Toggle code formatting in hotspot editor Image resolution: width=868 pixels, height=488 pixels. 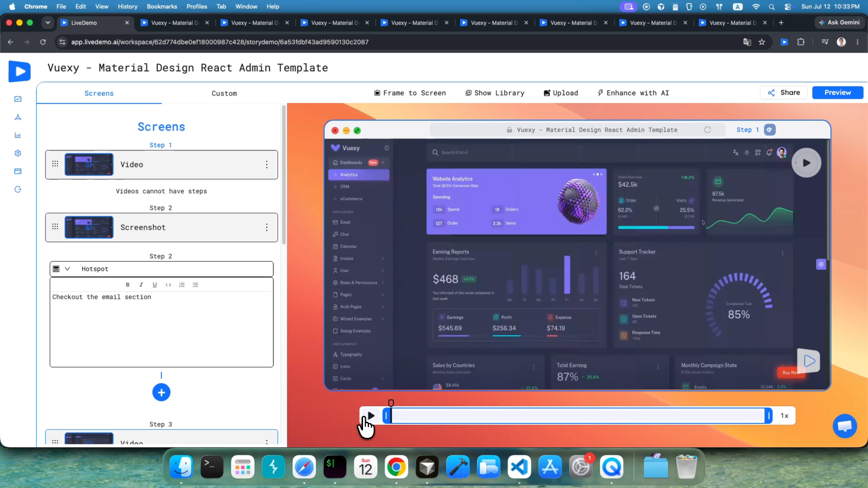coord(168,285)
